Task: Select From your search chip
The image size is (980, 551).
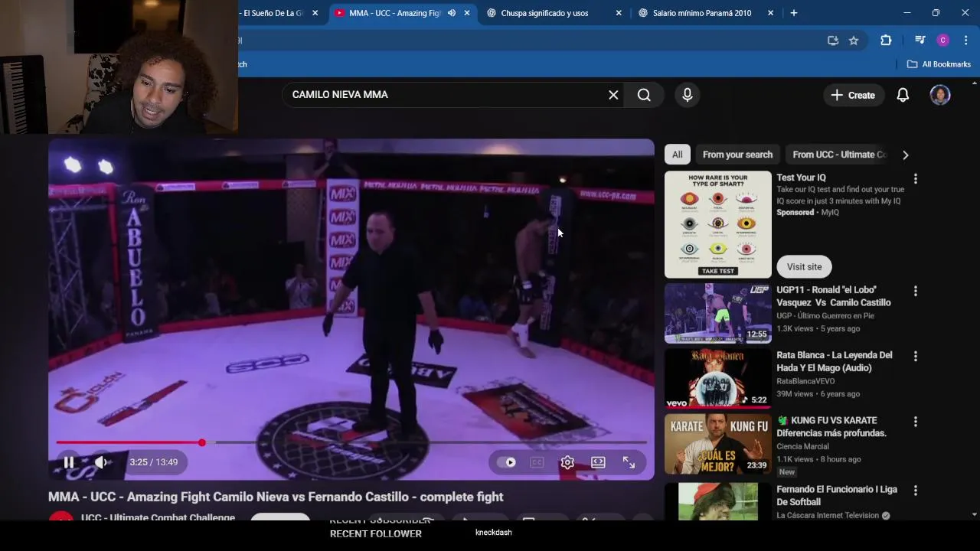Action: (737, 155)
